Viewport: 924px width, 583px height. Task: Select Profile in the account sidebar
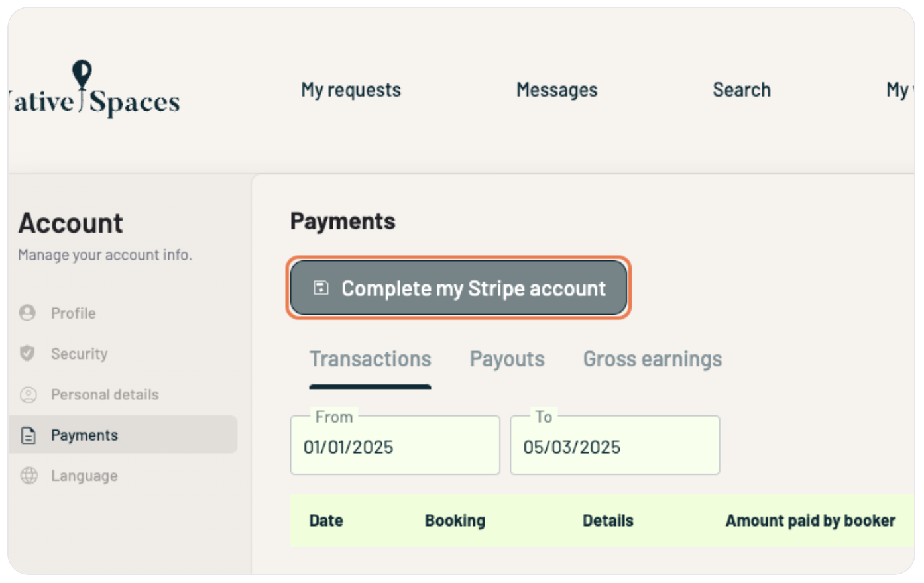tap(74, 313)
